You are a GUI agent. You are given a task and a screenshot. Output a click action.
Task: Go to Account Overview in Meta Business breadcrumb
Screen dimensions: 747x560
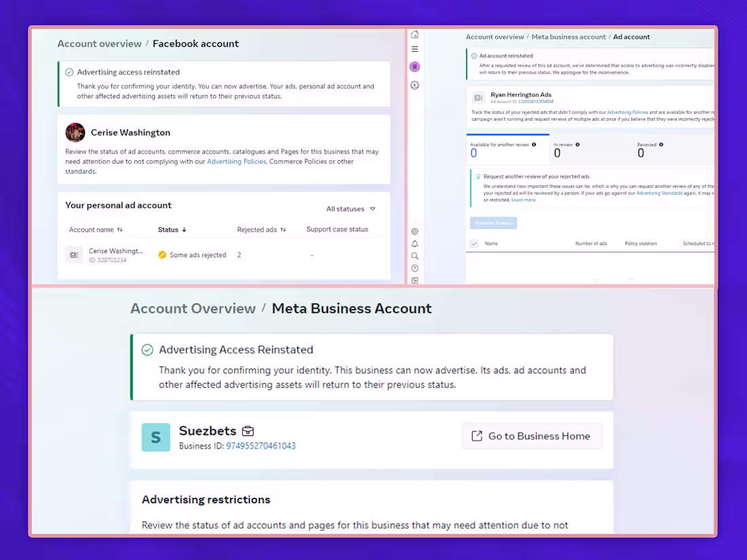pyautogui.click(x=193, y=309)
